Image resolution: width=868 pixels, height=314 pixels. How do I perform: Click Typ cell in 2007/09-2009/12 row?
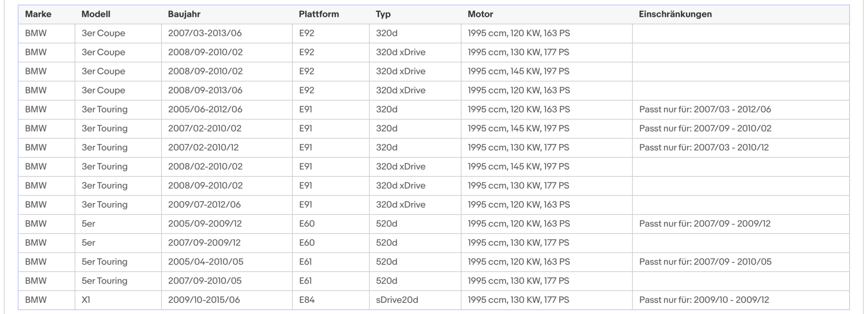tap(415, 243)
